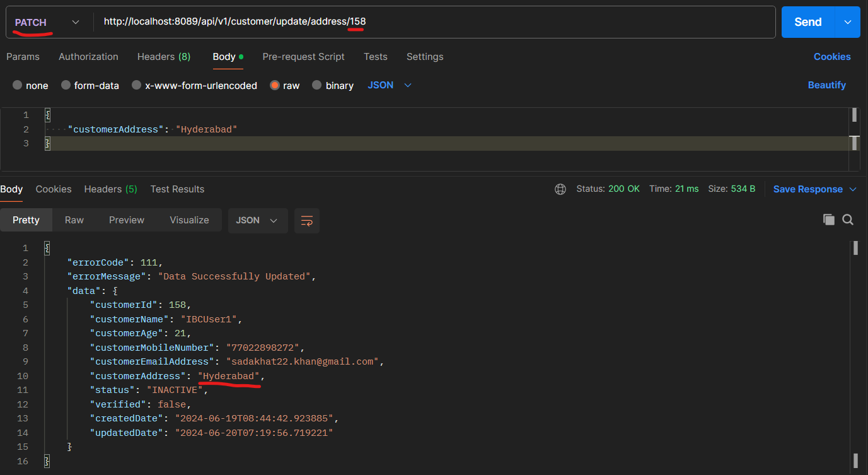Open the Cookies link at top right
Screen dimensions: 868x475
point(831,57)
